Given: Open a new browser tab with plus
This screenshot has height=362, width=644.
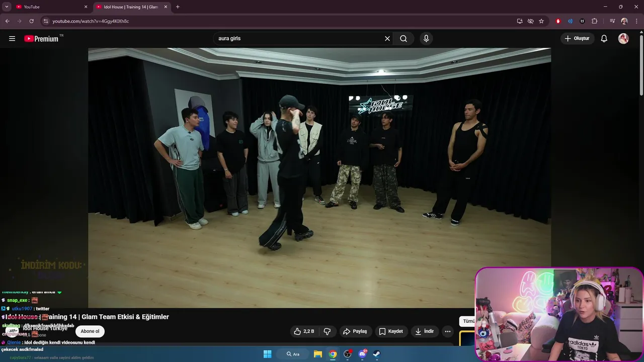Looking at the screenshot, I should click(x=178, y=7).
